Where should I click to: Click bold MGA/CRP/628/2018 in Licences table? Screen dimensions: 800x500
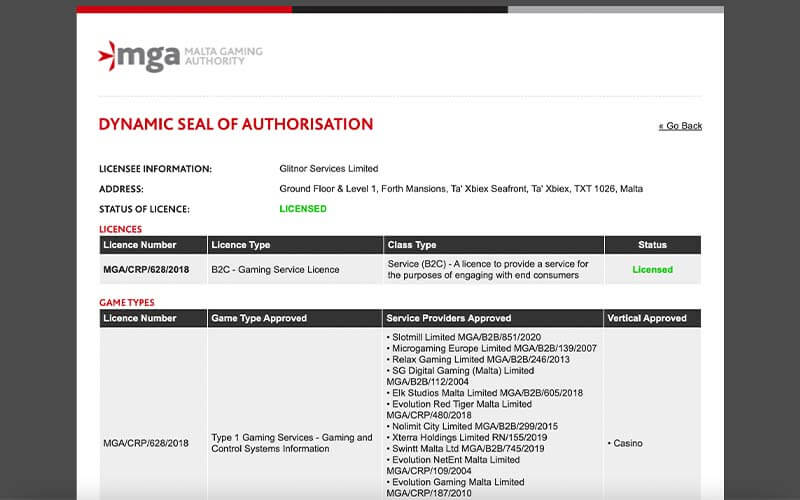click(146, 269)
